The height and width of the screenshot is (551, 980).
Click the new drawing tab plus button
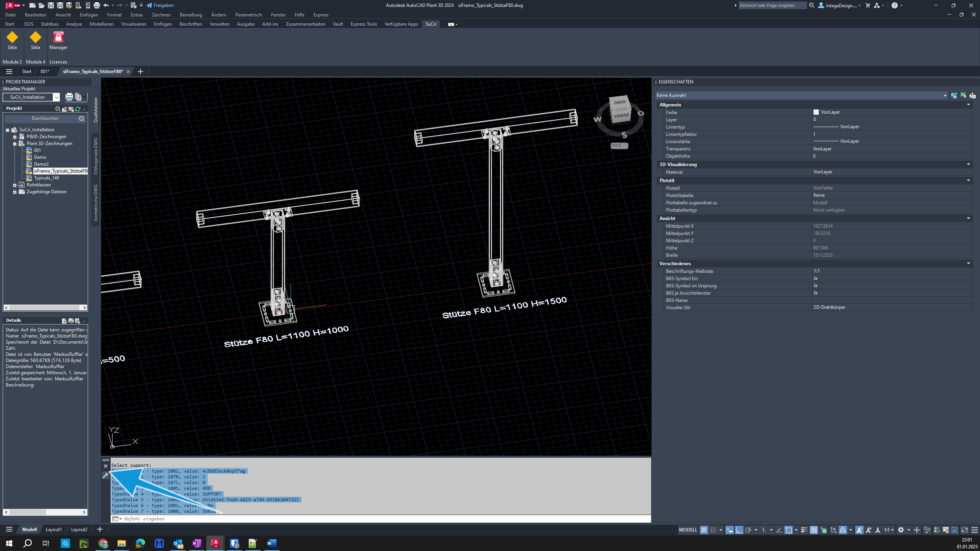tap(140, 71)
